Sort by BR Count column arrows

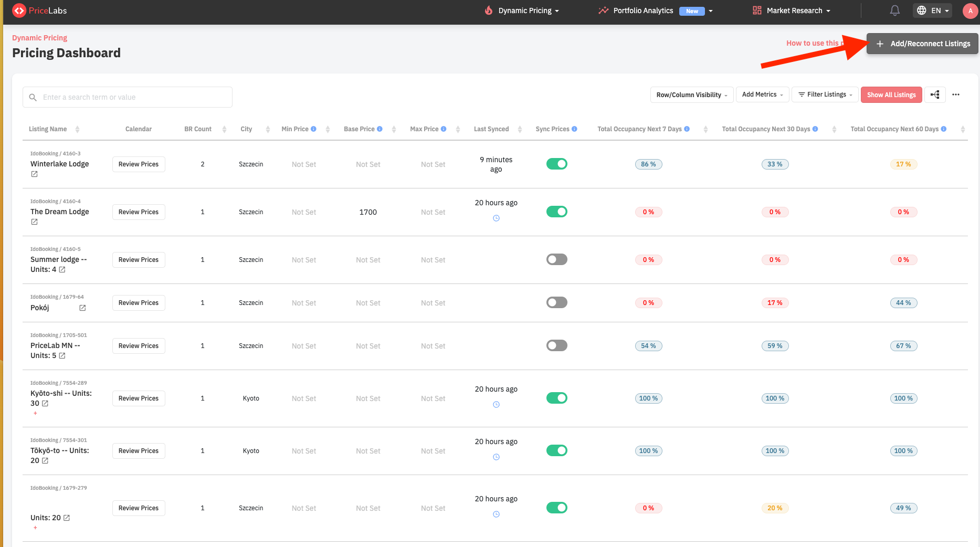tap(224, 129)
